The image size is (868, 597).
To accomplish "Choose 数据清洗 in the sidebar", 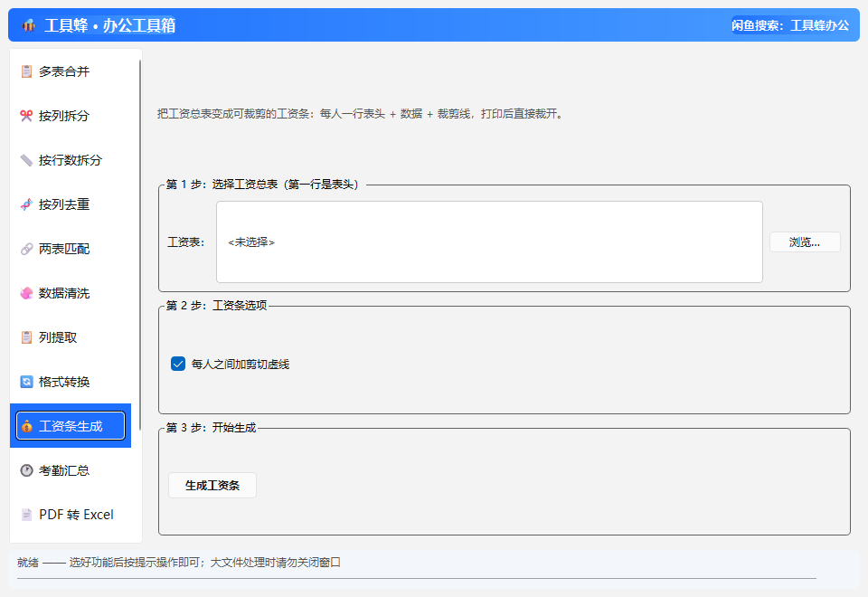I will [71, 293].
